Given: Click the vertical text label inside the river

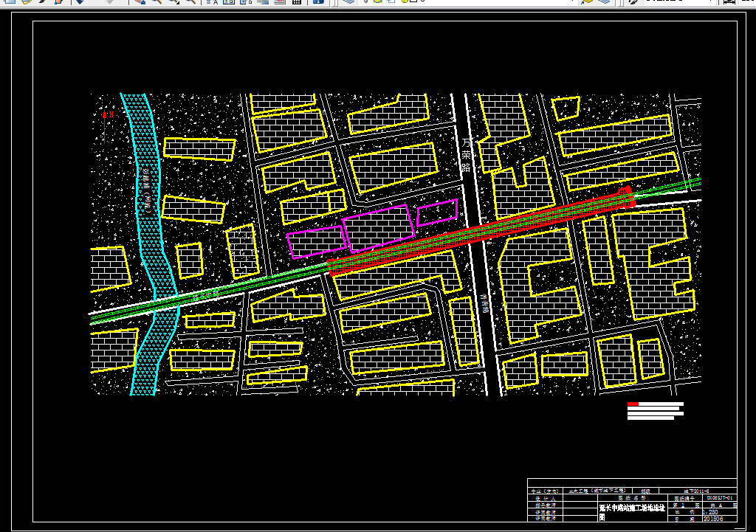Looking at the screenshot, I should pos(148,190).
